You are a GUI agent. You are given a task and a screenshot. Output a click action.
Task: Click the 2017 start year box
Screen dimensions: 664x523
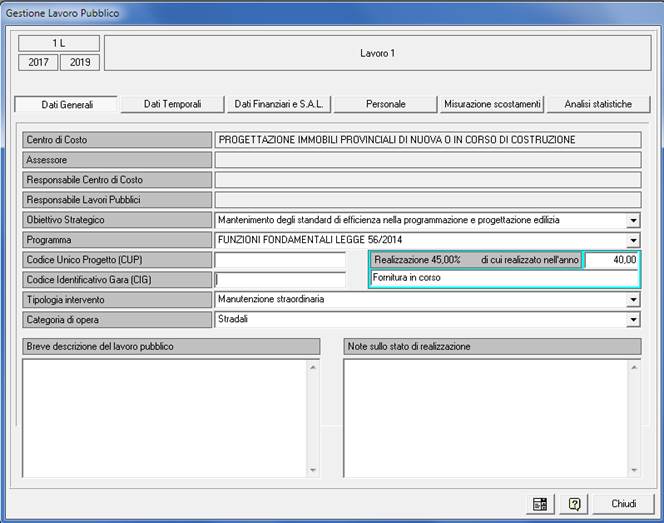coord(37,62)
